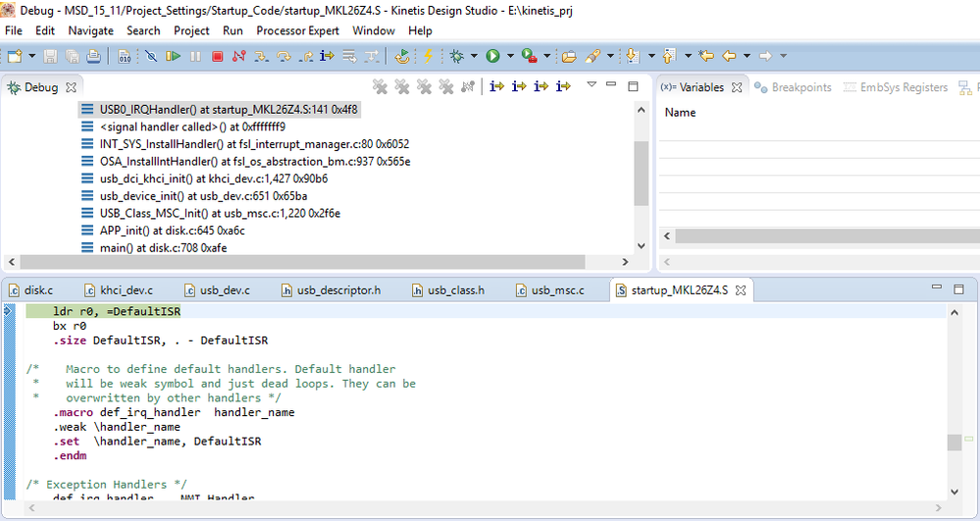This screenshot has width=980, height=521.
Task: Click the Search flashlight toolbar icon
Action: (x=593, y=56)
